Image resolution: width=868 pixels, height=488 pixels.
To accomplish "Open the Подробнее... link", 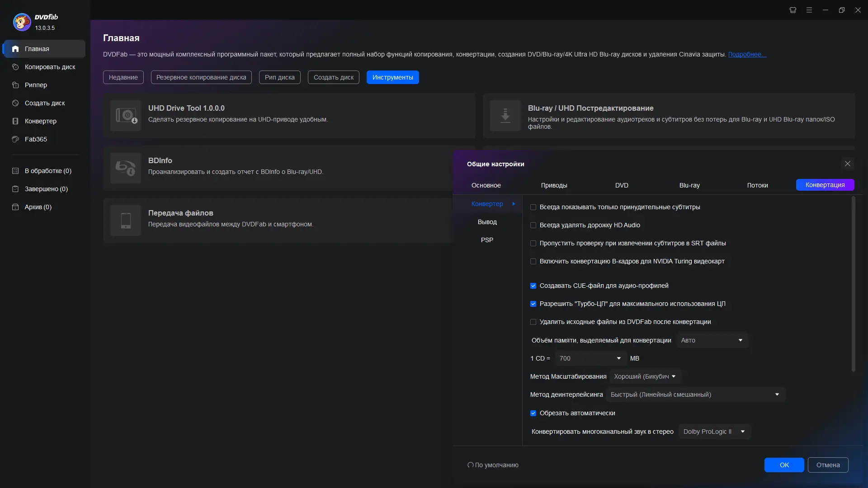I will [x=747, y=54].
